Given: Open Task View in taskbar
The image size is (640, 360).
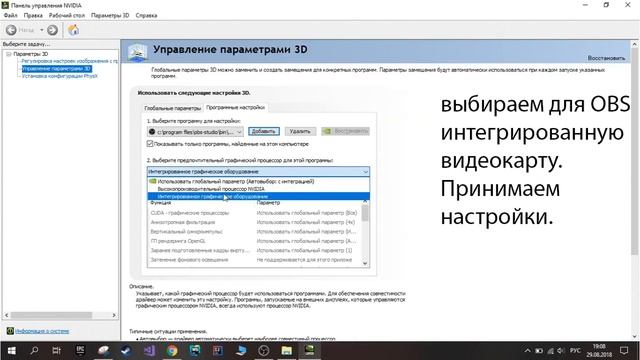Looking at the screenshot, I should coord(57,351).
